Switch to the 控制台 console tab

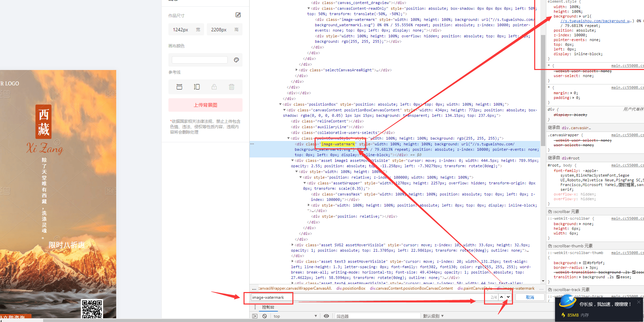pyautogui.click(x=268, y=307)
